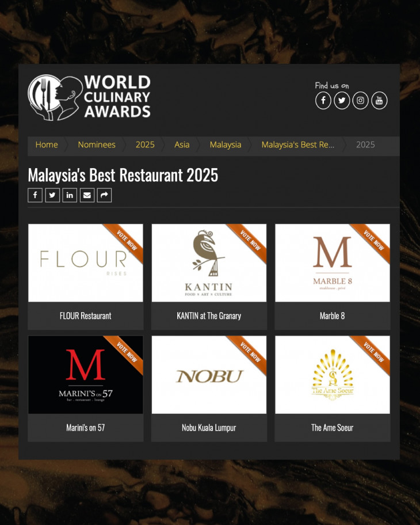This screenshot has width=420, height=525.
Task: Open the FLOUR Restaurant name link
Action: click(85, 315)
